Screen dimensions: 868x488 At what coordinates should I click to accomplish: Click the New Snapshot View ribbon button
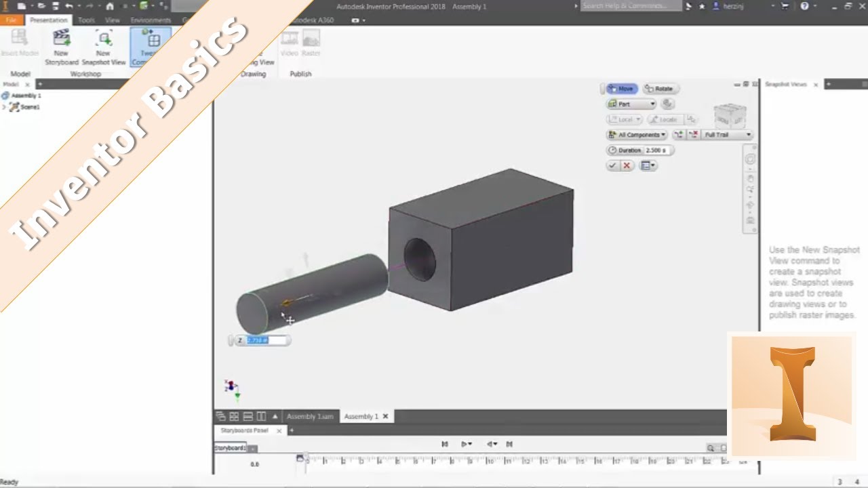click(x=104, y=47)
